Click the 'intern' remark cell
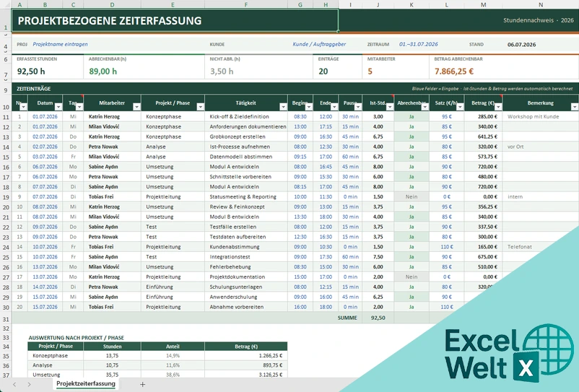This screenshot has height=392, width=579. coord(541,197)
